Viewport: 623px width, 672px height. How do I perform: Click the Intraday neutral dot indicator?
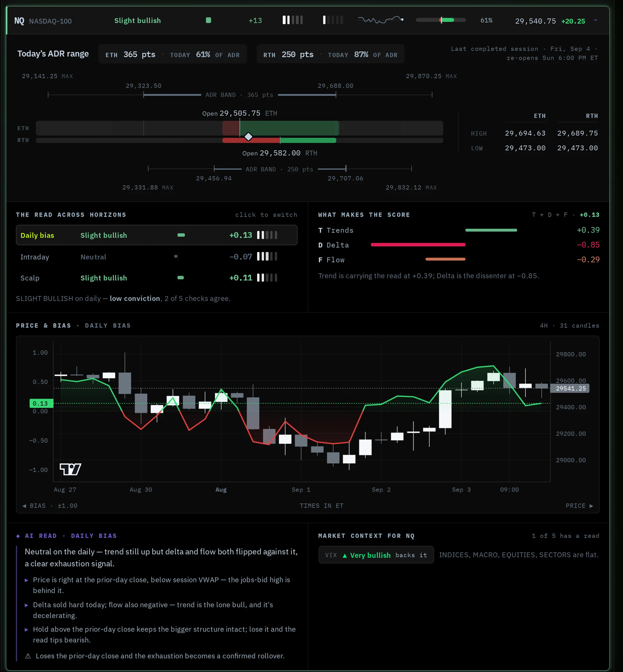tap(176, 256)
